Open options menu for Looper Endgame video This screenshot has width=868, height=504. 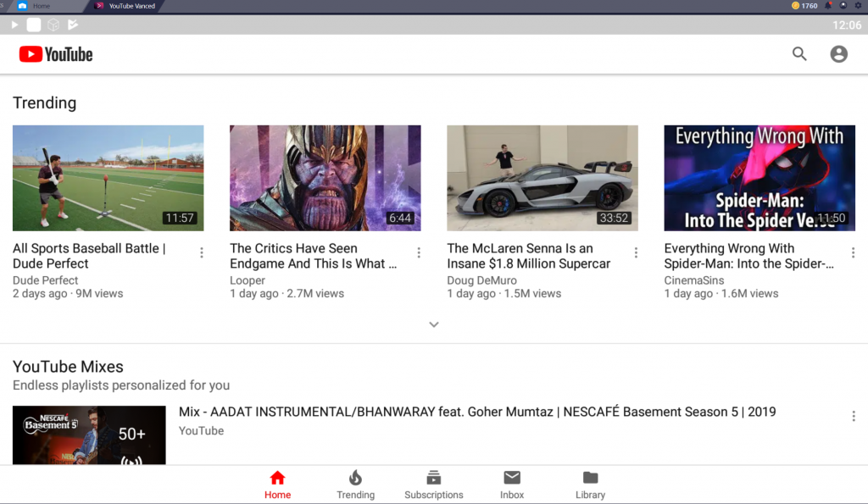[x=419, y=252]
